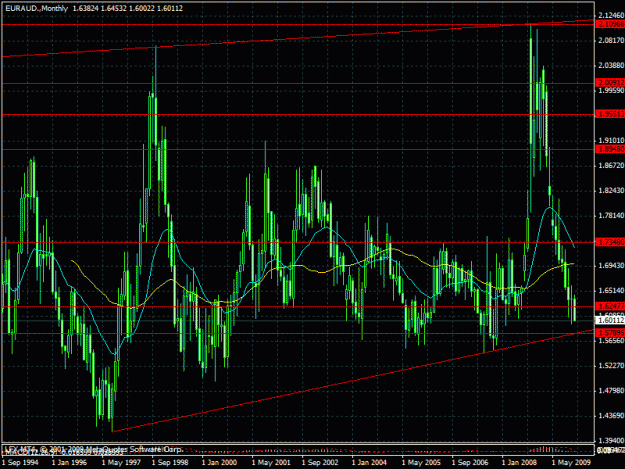
Task: Click the red 1.57895 level price tag
Action: [610, 333]
